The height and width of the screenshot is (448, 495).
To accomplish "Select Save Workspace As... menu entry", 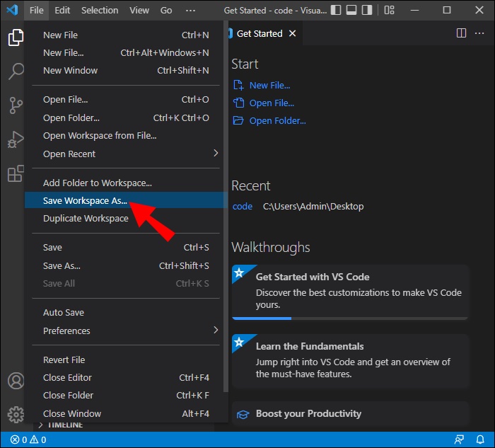I will click(x=85, y=201).
